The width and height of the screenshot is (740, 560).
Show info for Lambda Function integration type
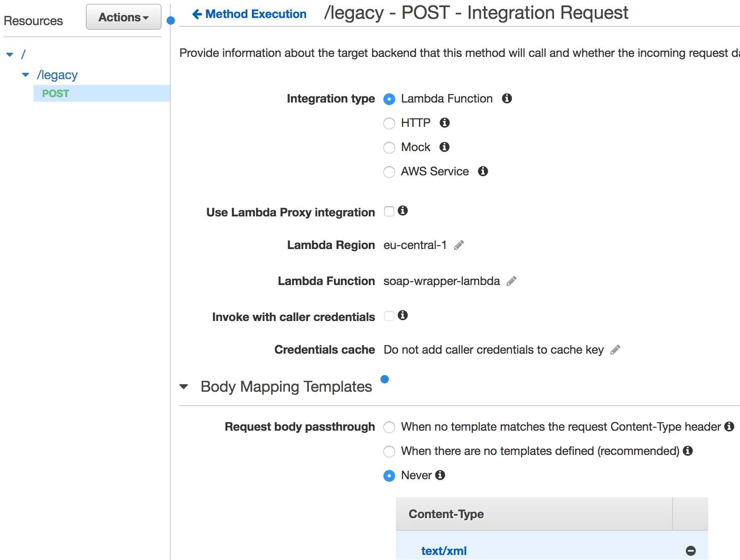tap(507, 98)
